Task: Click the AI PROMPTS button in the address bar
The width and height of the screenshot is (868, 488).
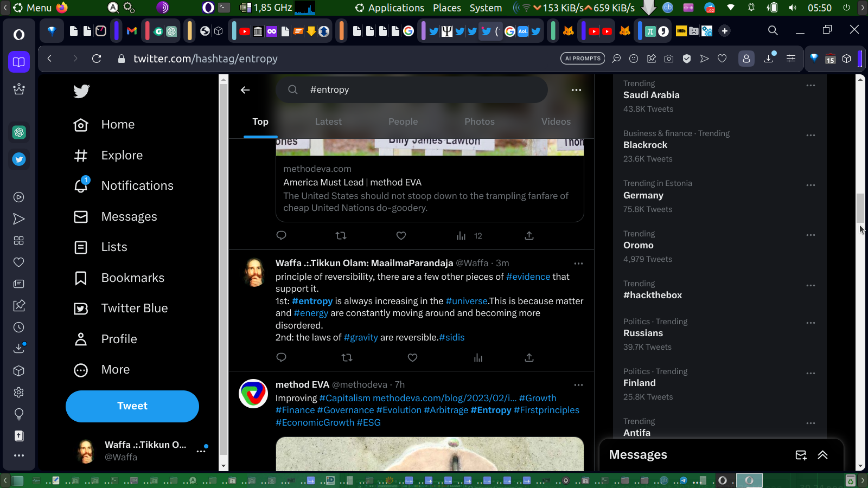Action: [583, 59]
